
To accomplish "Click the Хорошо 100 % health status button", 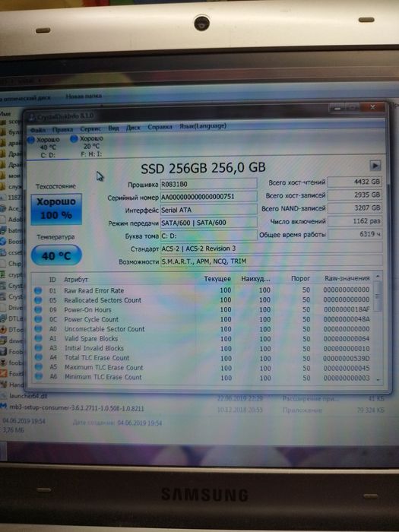I will coord(56,209).
